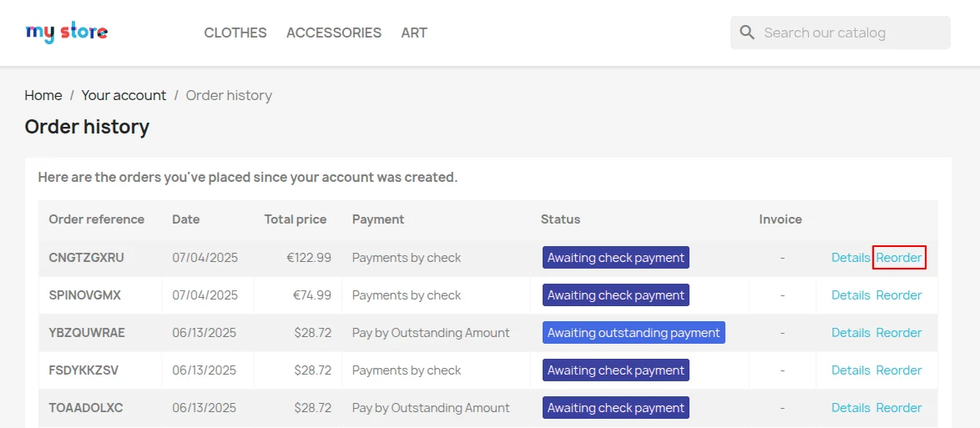Reorder order CNGTZGXRU

899,258
